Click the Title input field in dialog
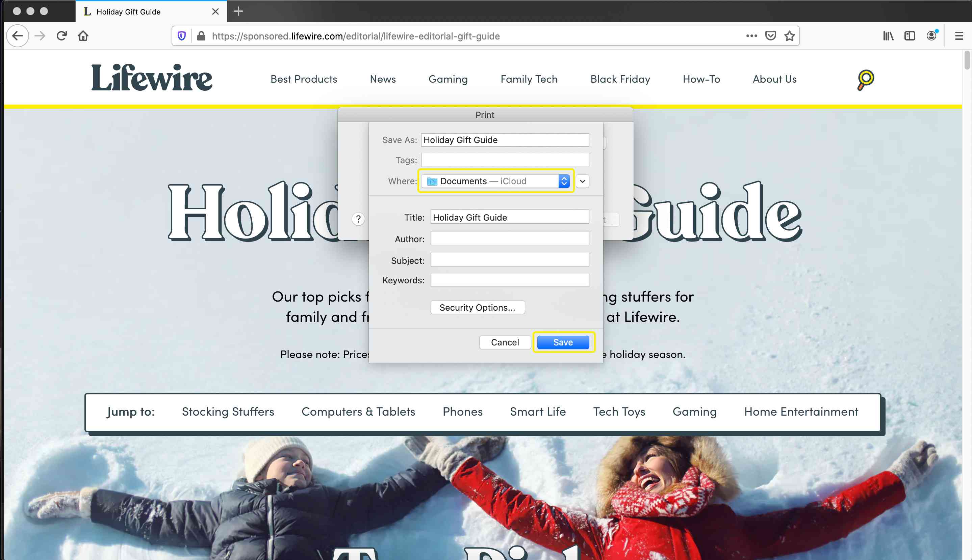The image size is (972, 560). [x=509, y=217]
